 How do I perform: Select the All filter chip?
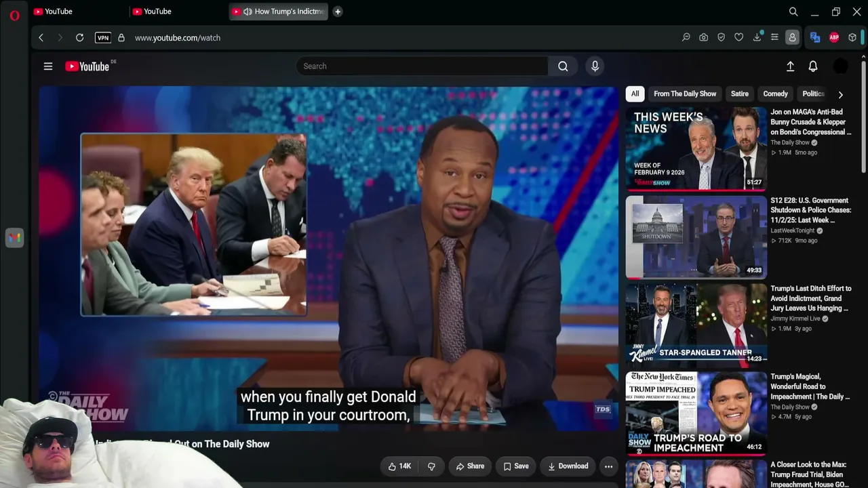click(x=635, y=94)
